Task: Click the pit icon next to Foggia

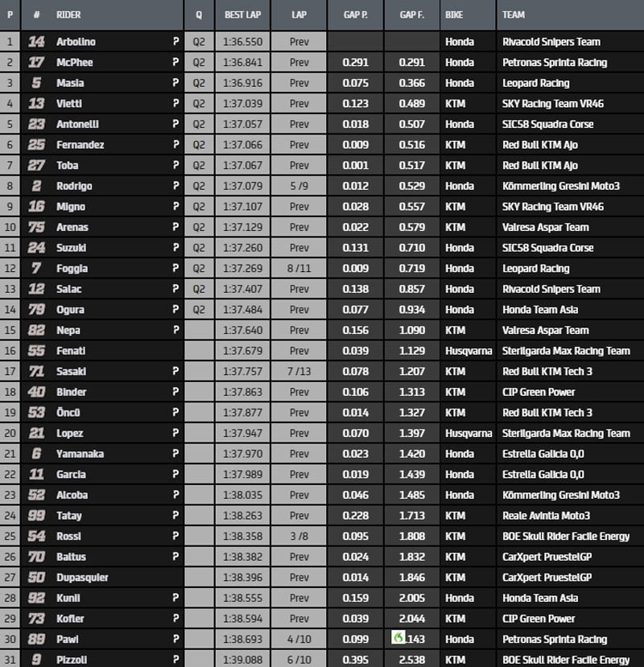Action: [x=175, y=269]
